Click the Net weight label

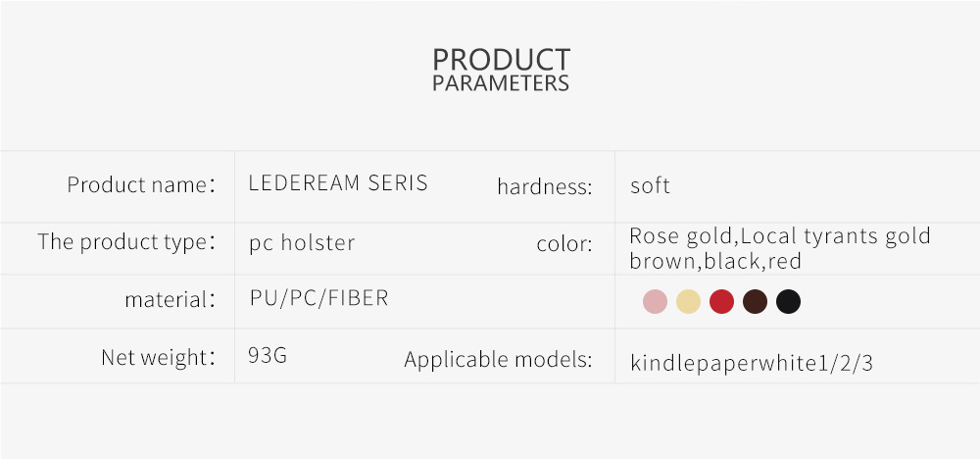click(158, 357)
